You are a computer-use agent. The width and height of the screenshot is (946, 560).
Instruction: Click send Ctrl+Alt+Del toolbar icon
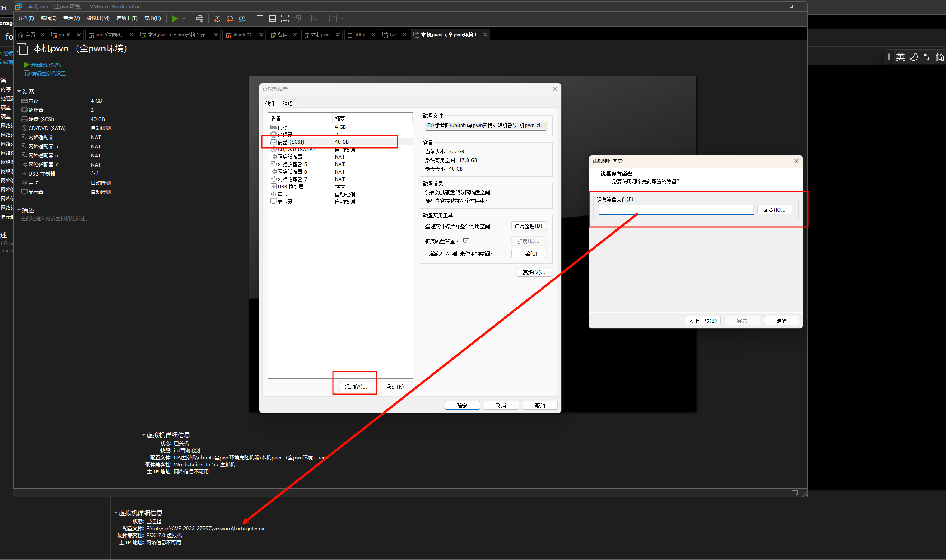tap(200, 18)
